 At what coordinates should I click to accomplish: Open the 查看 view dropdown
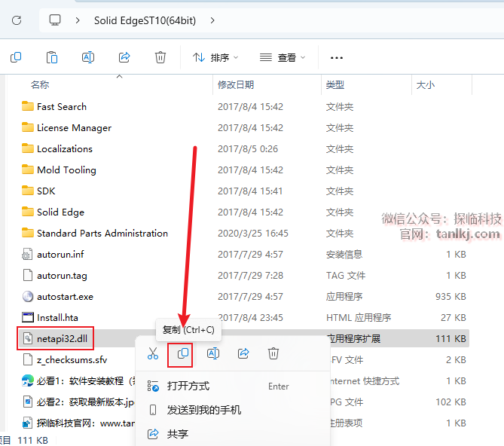coord(283,58)
